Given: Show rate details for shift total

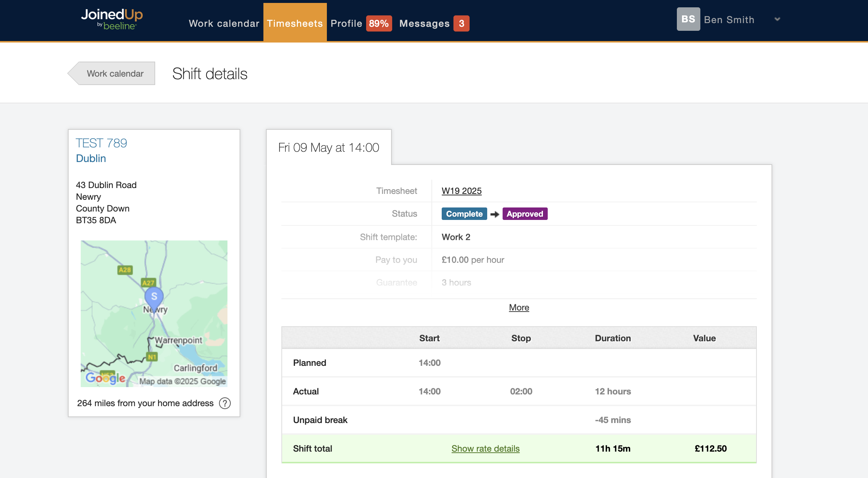Looking at the screenshot, I should tap(485, 449).
